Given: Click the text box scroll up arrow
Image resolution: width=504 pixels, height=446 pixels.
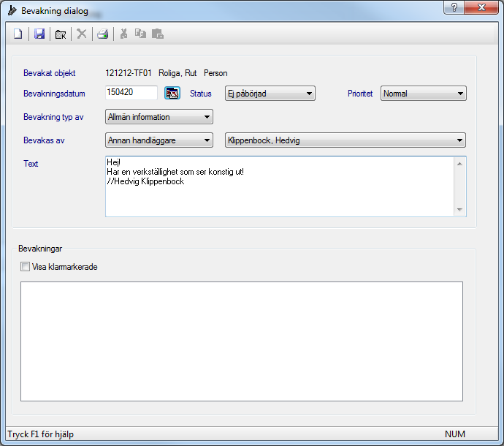Looking at the screenshot, I should [x=459, y=164].
